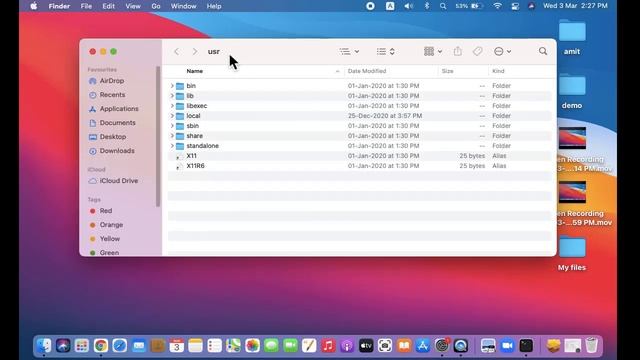640x360 pixels.
Task: Open iCloud Drive in sidebar
Action: point(113,181)
